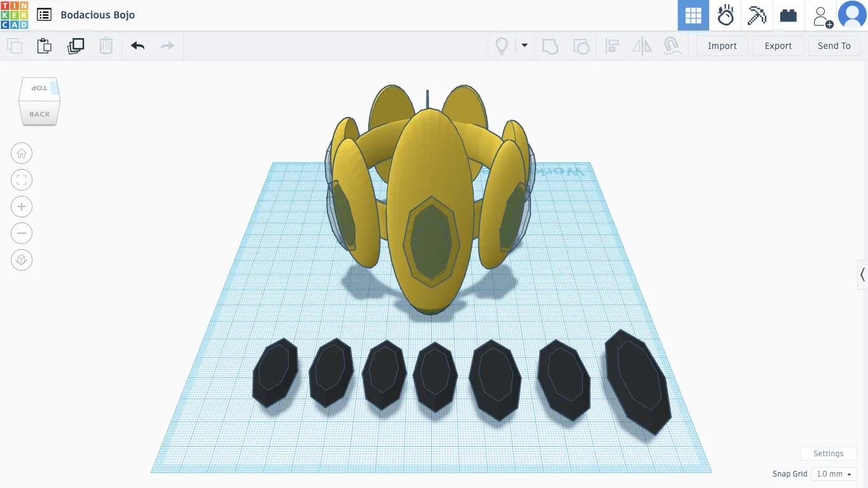Expand the collapsed shapes panel chevron
The image size is (868, 488).
[862, 274]
